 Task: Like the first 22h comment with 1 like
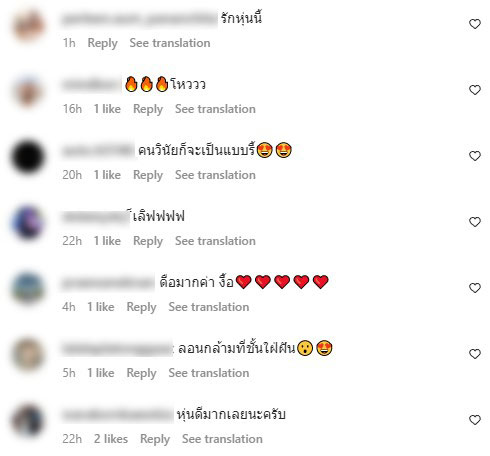click(475, 222)
